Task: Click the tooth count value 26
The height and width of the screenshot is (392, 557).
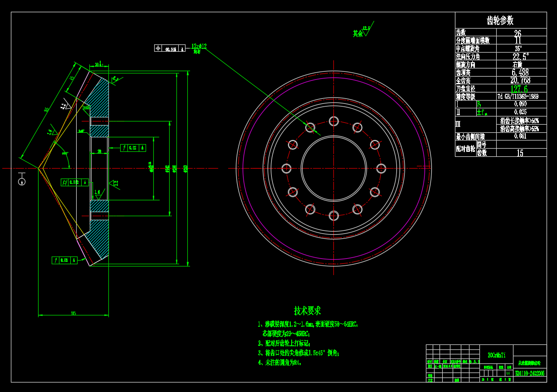Action: click(518, 33)
